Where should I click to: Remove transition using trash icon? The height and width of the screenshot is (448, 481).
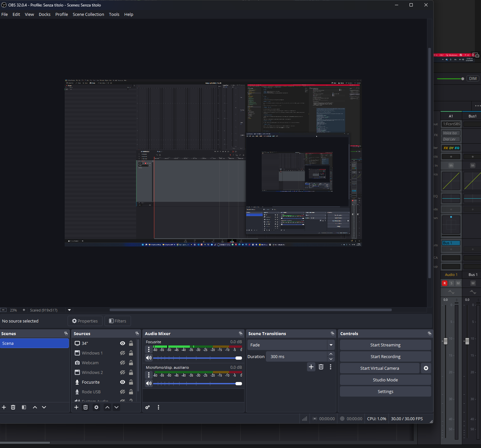[321, 367]
